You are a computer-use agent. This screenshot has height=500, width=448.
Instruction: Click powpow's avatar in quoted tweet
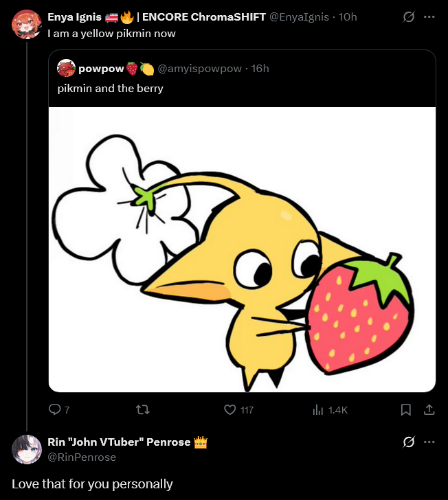tap(66, 68)
